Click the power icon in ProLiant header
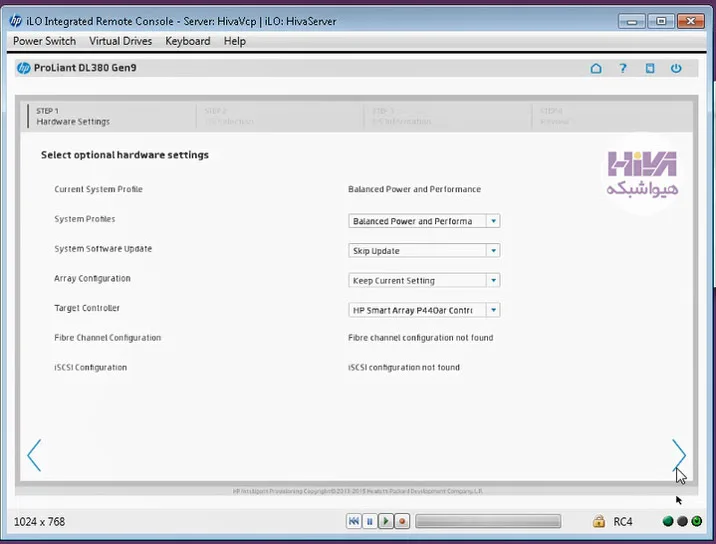The image size is (716, 544). [676, 69]
